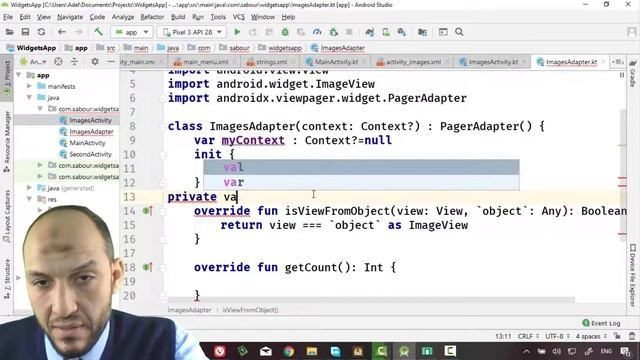The height and width of the screenshot is (360, 640).
Task: Open the Android view selector dropdown
Action: 33,62
